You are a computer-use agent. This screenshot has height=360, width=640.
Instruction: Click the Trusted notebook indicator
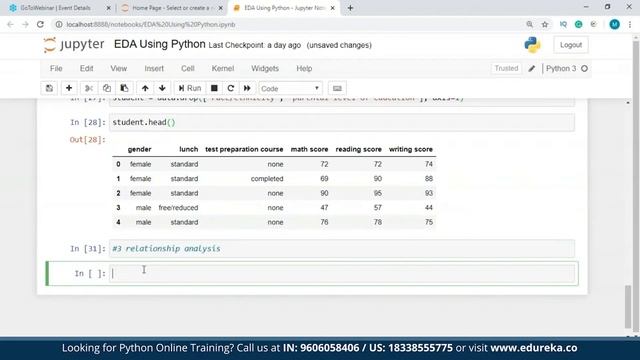coord(506,69)
